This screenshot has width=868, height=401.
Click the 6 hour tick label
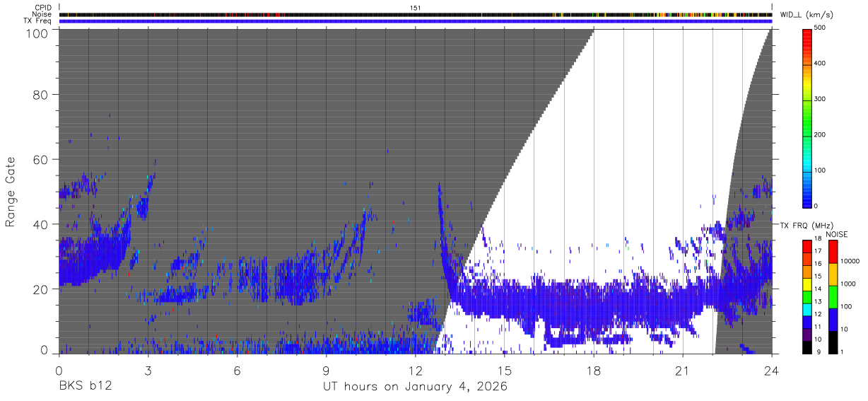(x=237, y=371)
